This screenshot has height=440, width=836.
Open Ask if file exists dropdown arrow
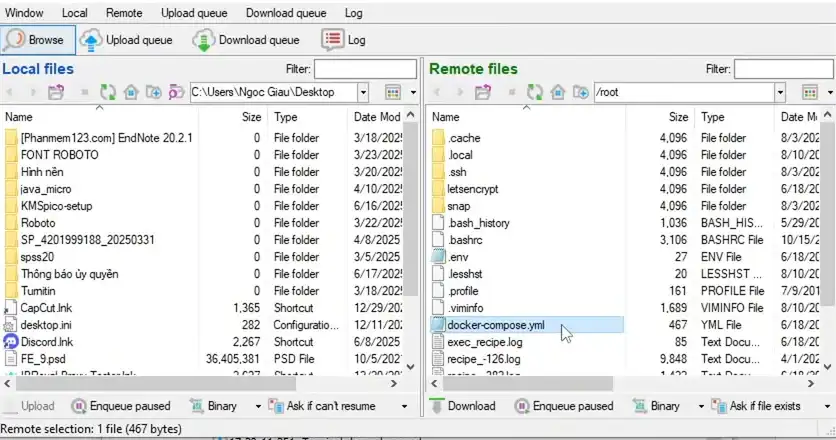pos(827,406)
